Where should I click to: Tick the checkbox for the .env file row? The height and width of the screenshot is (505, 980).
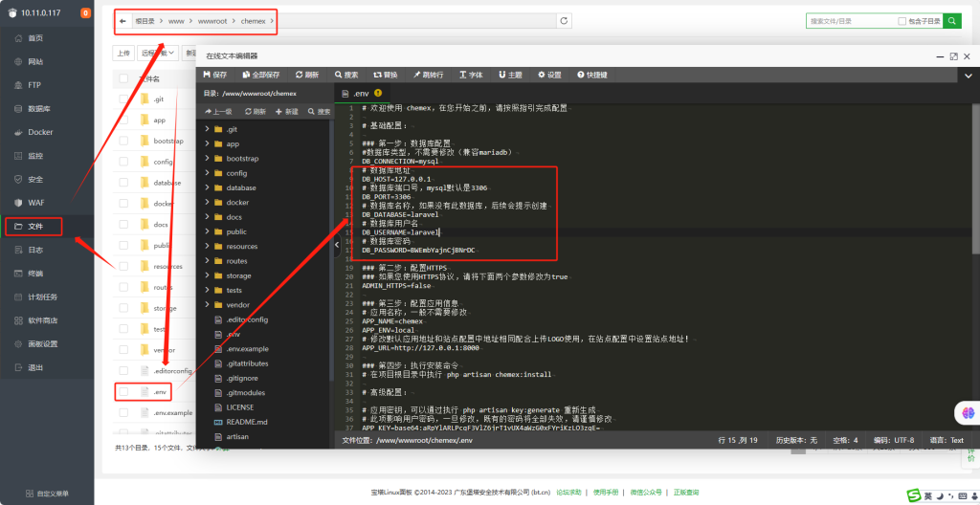[x=123, y=392]
